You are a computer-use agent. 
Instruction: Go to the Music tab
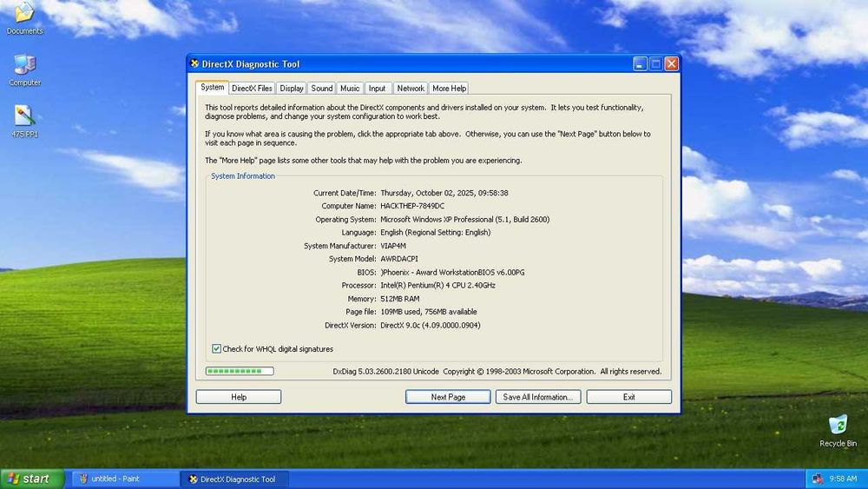(350, 88)
